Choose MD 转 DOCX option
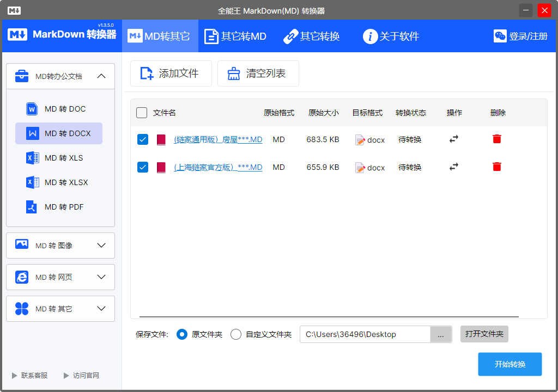Viewport: 558px width, 392px height. pyautogui.click(x=59, y=133)
